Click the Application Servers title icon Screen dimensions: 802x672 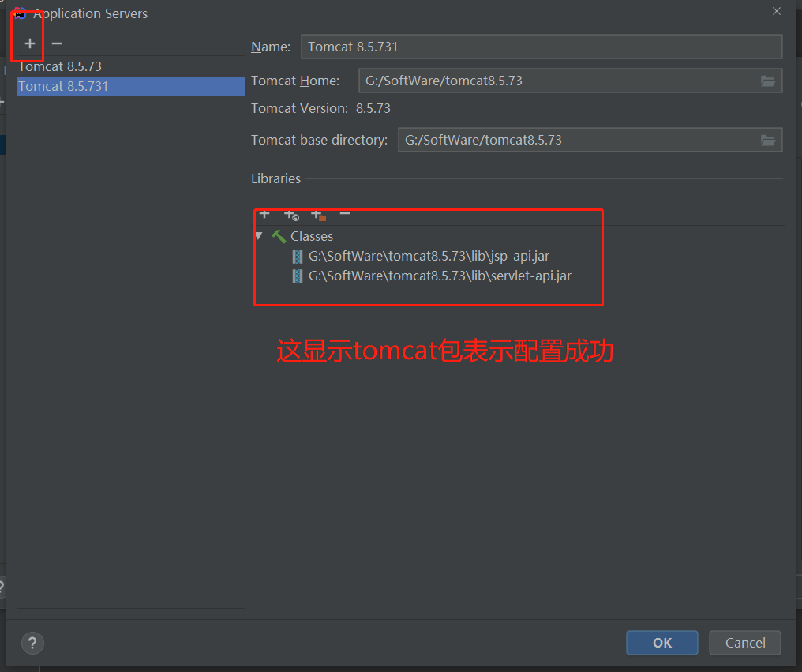pos(20,13)
